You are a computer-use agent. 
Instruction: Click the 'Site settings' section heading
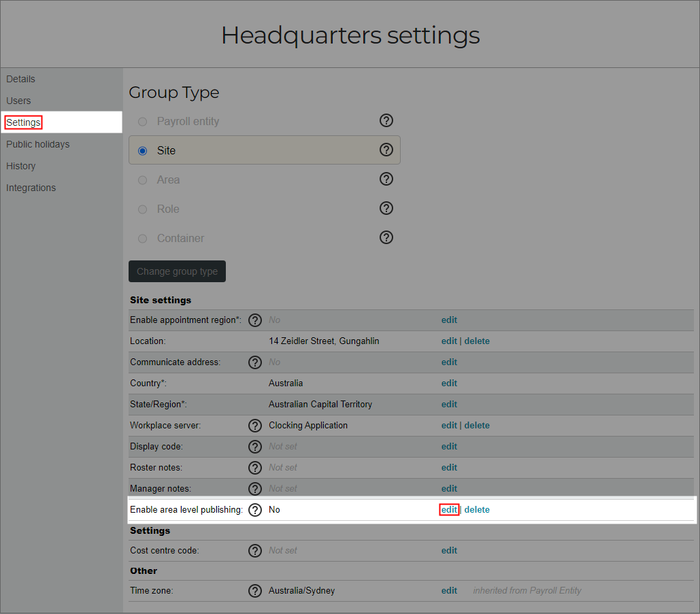click(x=161, y=300)
